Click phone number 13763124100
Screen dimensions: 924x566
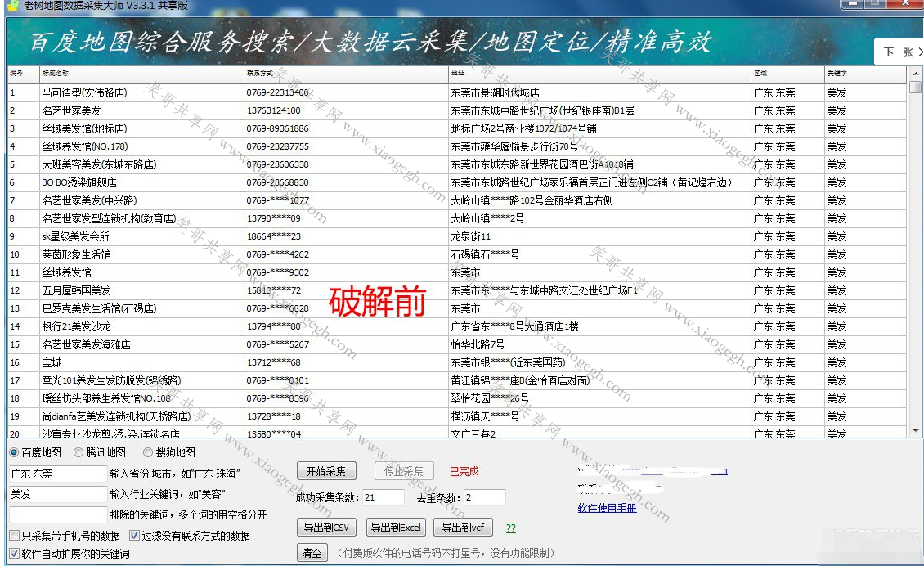pyautogui.click(x=273, y=111)
